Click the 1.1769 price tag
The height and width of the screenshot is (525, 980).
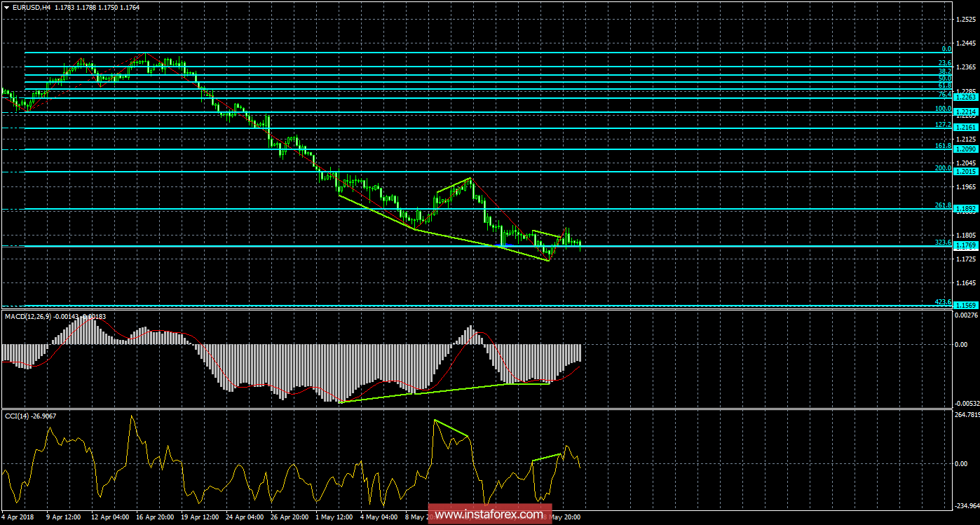(x=965, y=246)
